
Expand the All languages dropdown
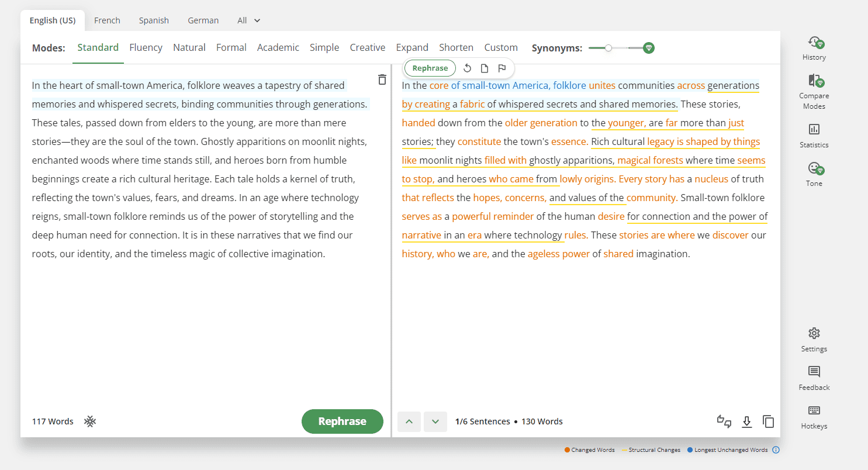pos(249,20)
